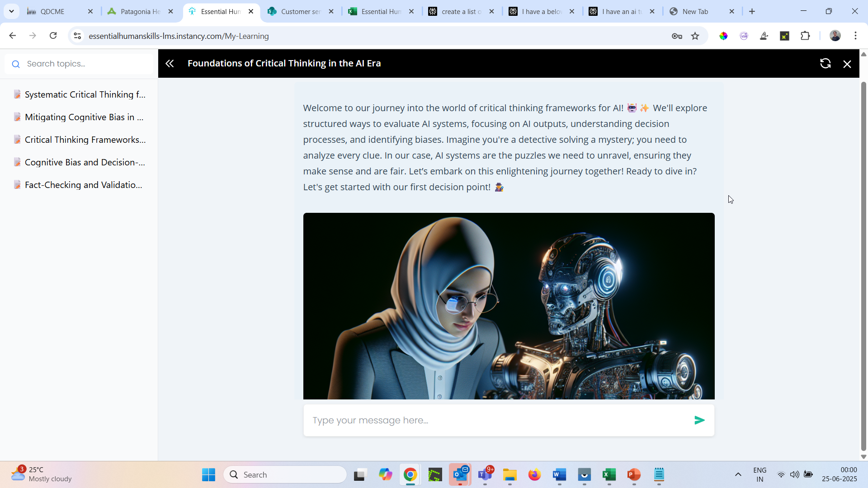868x488 pixels.
Task: Click the refresh conversation icon in header
Action: tap(826, 64)
